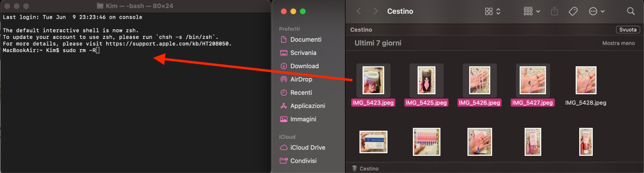Click the Recenti clock icon
The width and height of the screenshot is (644, 173).
click(284, 93)
